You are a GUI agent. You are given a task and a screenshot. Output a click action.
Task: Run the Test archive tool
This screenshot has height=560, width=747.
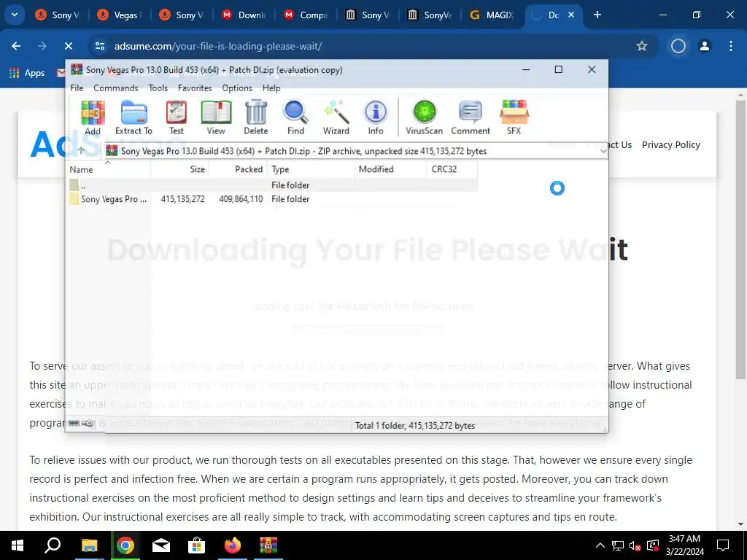click(177, 117)
